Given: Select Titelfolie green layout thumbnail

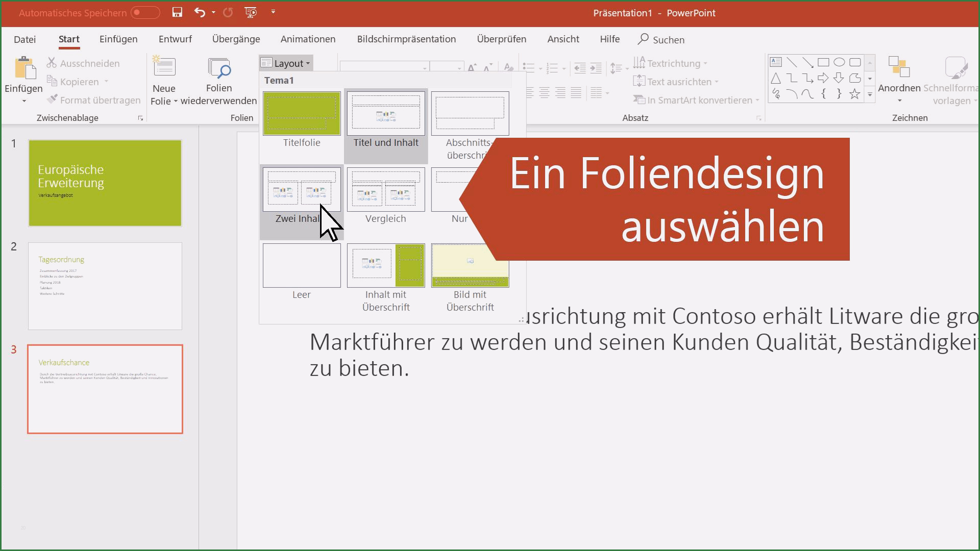Looking at the screenshot, I should click(x=302, y=114).
